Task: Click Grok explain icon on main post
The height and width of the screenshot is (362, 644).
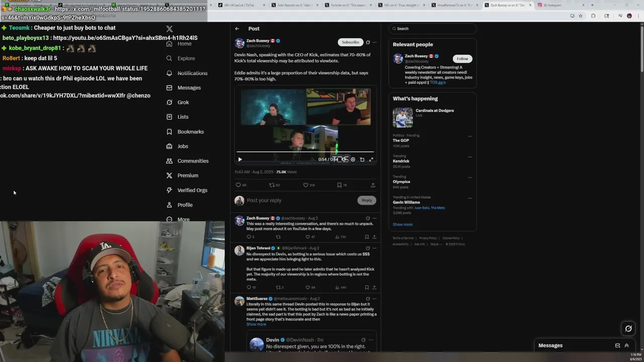Action: pos(368,42)
